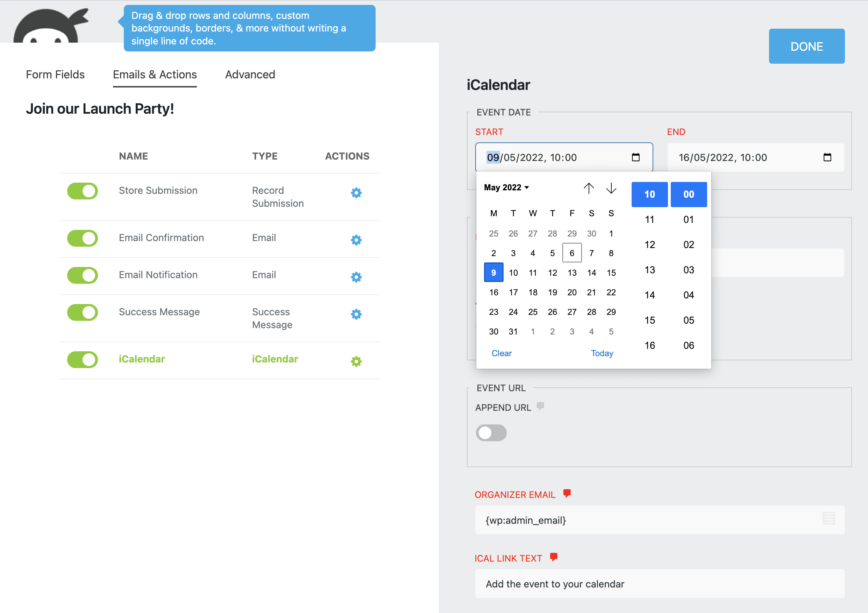Image resolution: width=868 pixels, height=613 pixels.
Task: Select hour 13 in time picker
Action: 649,270
